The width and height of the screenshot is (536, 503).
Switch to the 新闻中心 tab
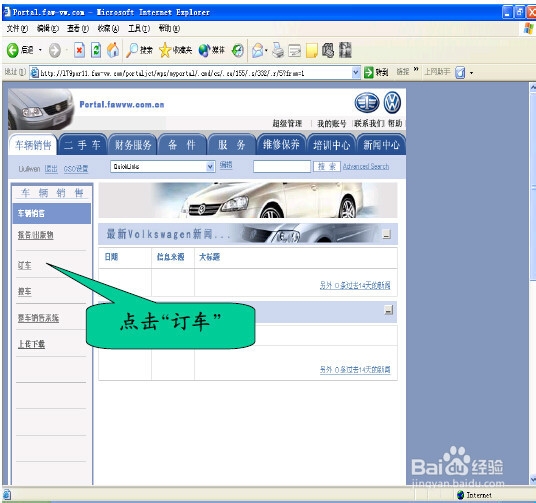point(381,145)
